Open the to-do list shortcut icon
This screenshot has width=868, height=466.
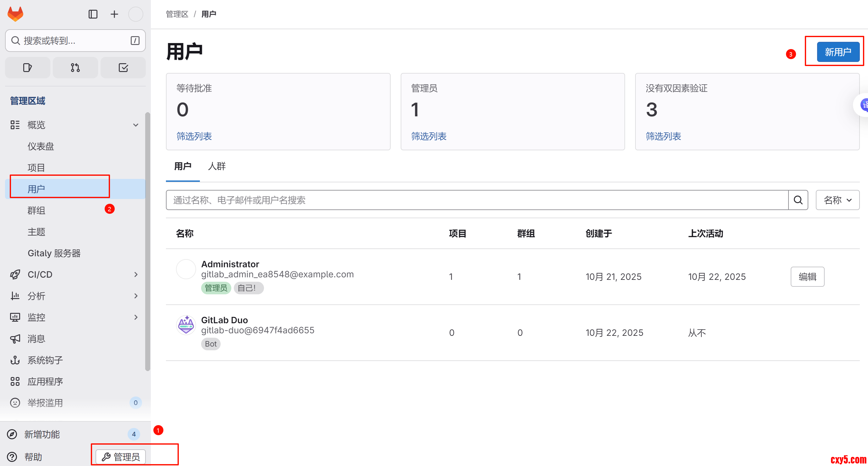[123, 68]
